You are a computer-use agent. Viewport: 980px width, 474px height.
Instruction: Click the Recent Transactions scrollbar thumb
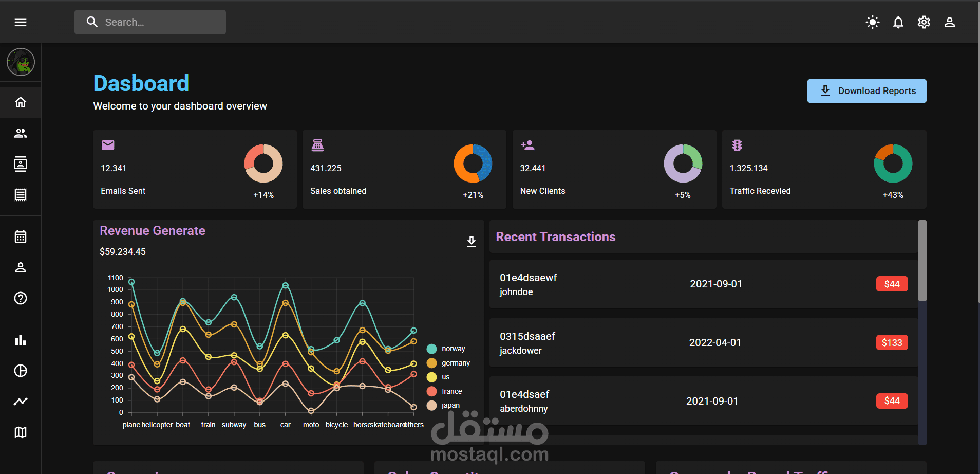click(x=922, y=261)
